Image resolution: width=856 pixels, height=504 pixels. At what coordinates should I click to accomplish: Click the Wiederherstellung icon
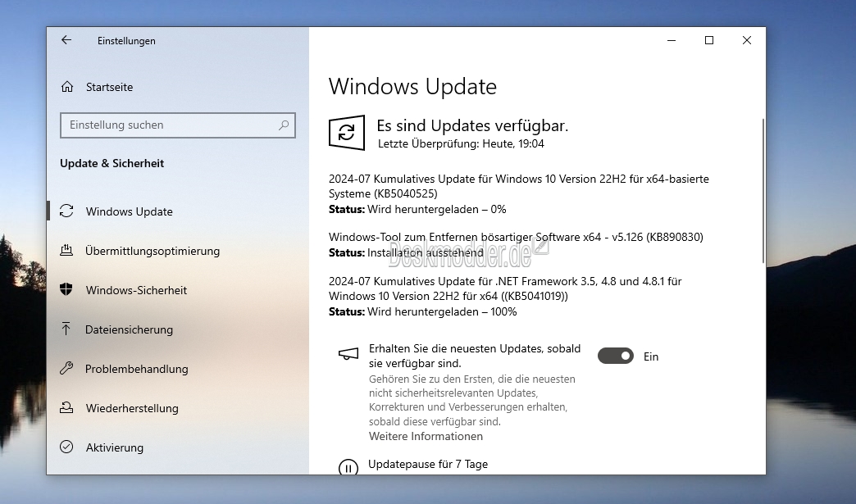click(x=66, y=407)
